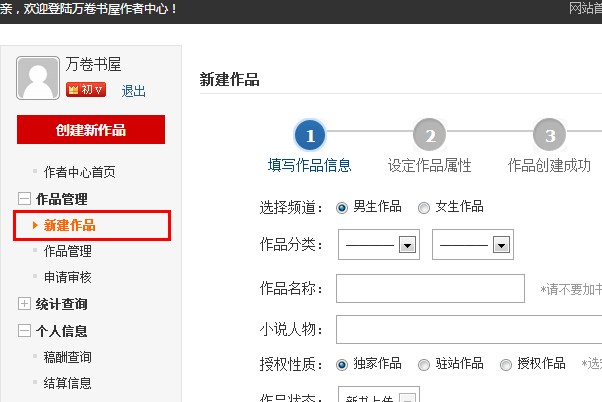The width and height of the screenshot is (602, 402).
Task: Choose 独家作品 authorization option
Action: pyautogui.click(x=342, y=364)
